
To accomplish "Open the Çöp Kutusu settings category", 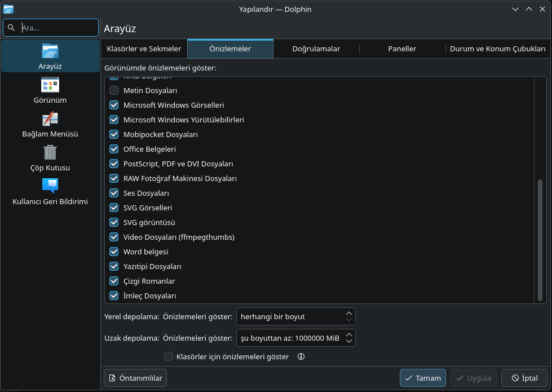I will [x=50, y=158].
